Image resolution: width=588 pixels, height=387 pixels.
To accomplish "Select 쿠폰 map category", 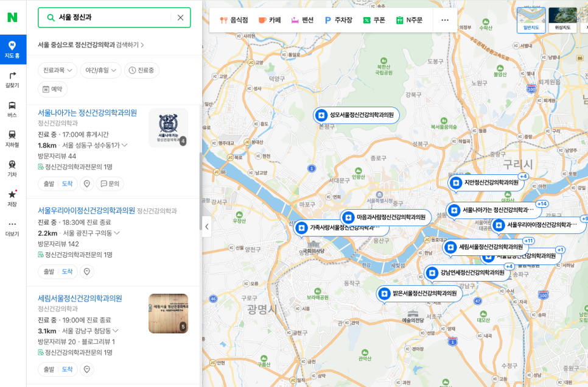I will click(x=374, y=20).
